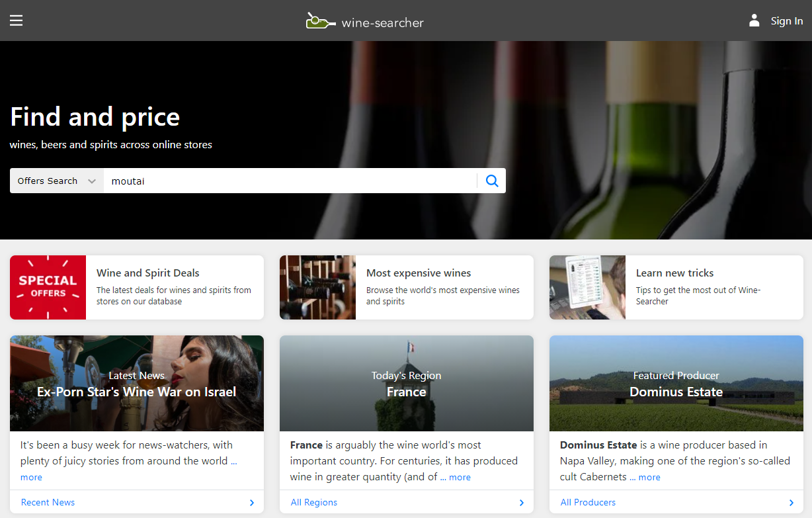812x518 pixels.
Task: Click the wine-searcher logo
Action: pos(365,22)
